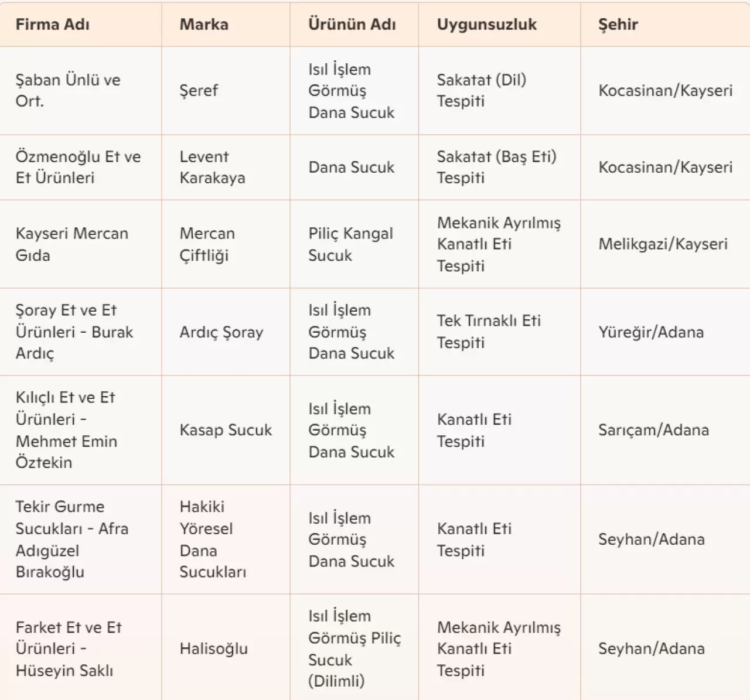The width and height of the screenshot is (750, 700).
Task: Click the Ürünün Adı column header
Action: point(352,25)
